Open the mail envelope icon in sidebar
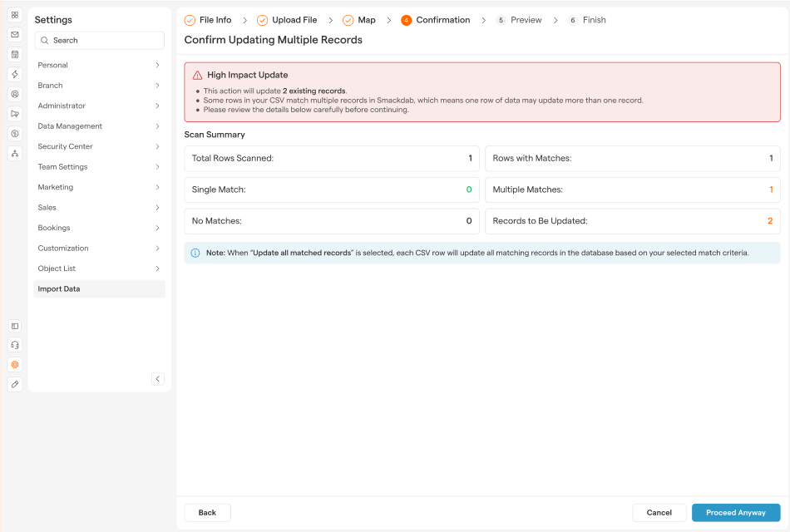Image resolution: width=790 pixels, height=532 pixels. (x=15, y=35)
